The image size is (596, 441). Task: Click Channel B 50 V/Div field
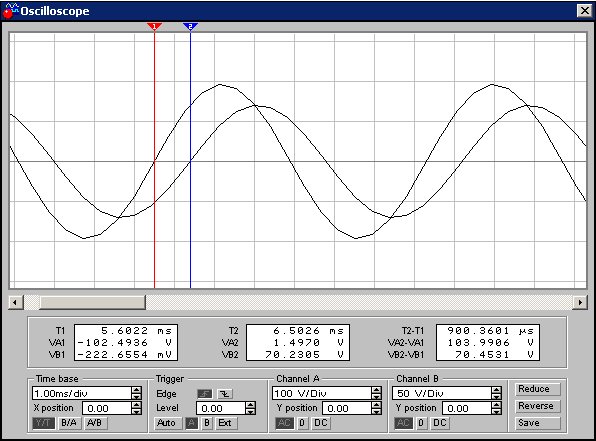click(x=442, y=393)
